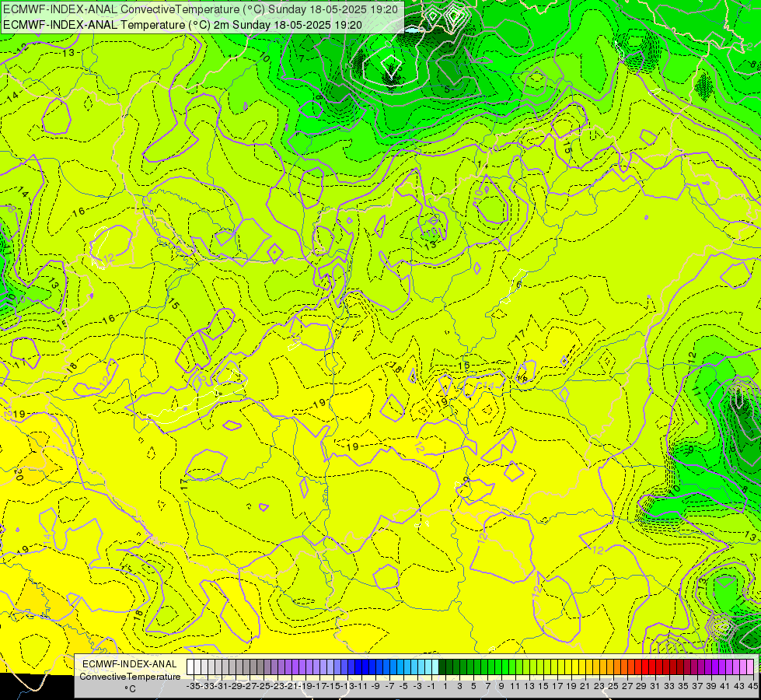761x700 pixels.
Task: Pick the legend swatch above the -35 label
Action: (x=190, y=667)
